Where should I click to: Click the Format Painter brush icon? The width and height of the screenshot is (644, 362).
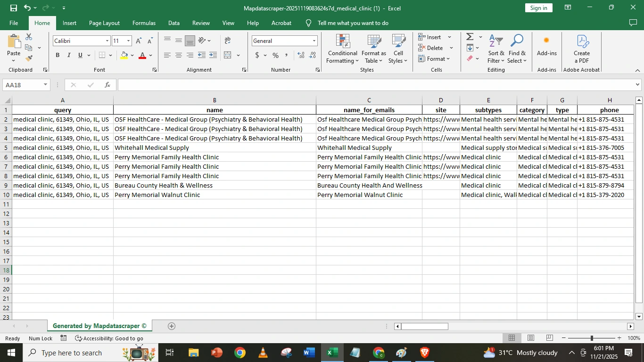[x=29, y=58]
